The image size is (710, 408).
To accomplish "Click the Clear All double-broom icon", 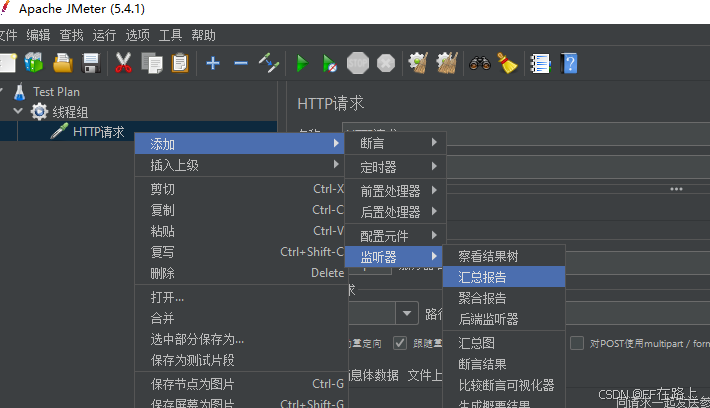I will 447,63.
